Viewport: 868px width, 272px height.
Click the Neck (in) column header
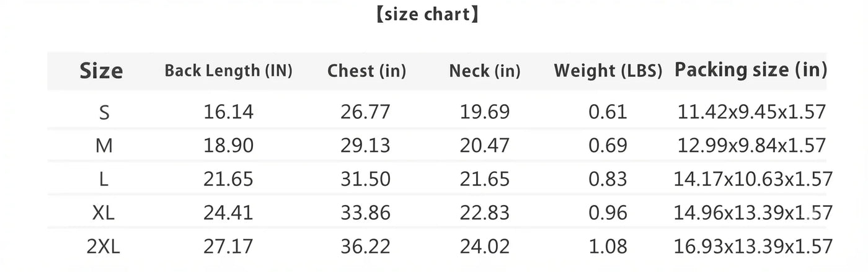(485, 71)
